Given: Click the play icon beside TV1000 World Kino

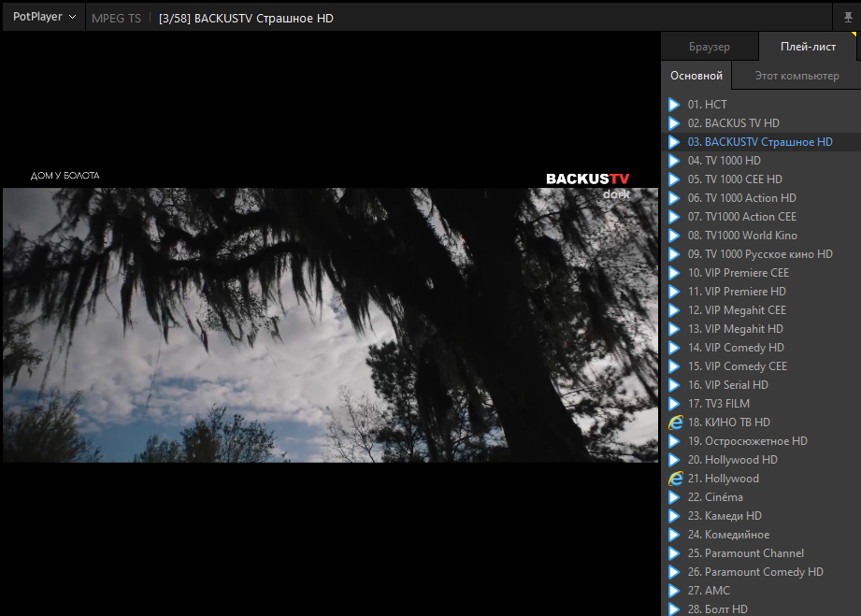Looking at the screenshot, I should click(x=674, y=235).
